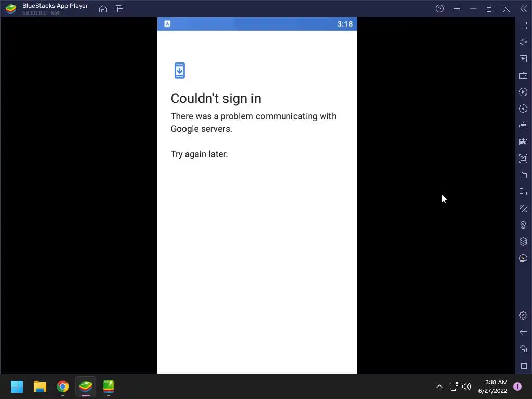This screenshot has height=399, width=532.
Task: Open notification badge in taskbar corner
Action: click(517, 387)
